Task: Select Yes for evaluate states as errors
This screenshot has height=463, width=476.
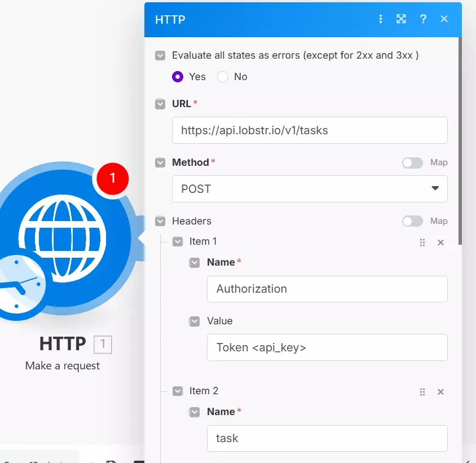Action: pos(178,77)
